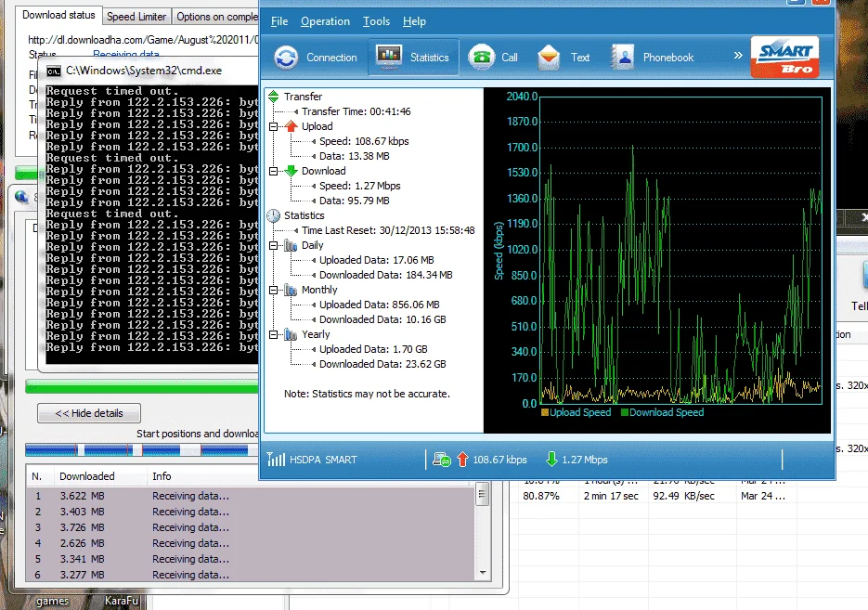This screenshot has height=610, width=868.
Task: Select upload Speed: 108.67 kbps entry
Action: 364,141
